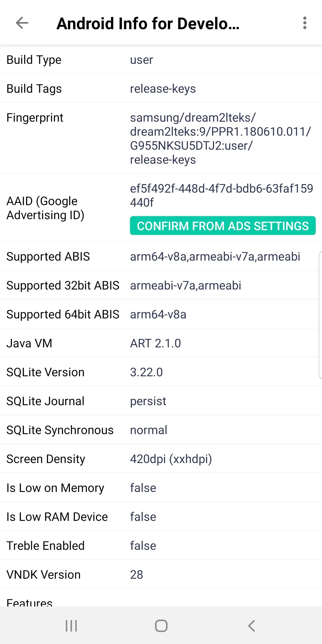Click the Supported 32bit ABIS value
Image resolution: width=322 pixels, height=644 pixels.
[x=186, y=285]
